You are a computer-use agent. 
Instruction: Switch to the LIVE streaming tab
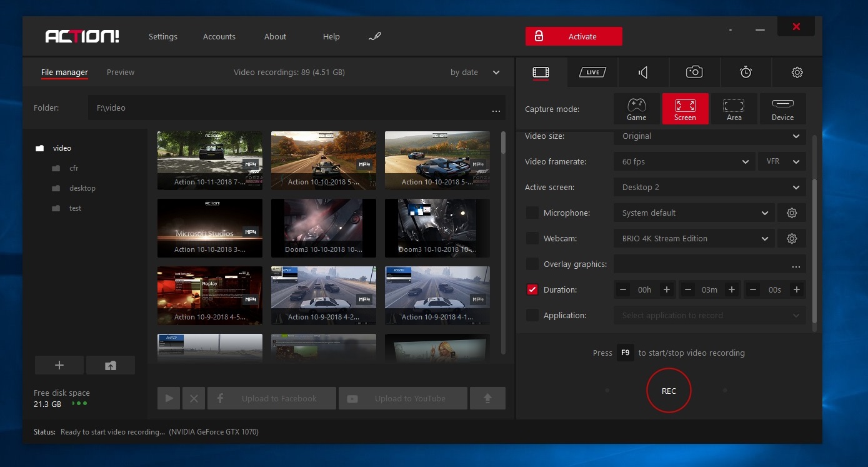[592, 73]
